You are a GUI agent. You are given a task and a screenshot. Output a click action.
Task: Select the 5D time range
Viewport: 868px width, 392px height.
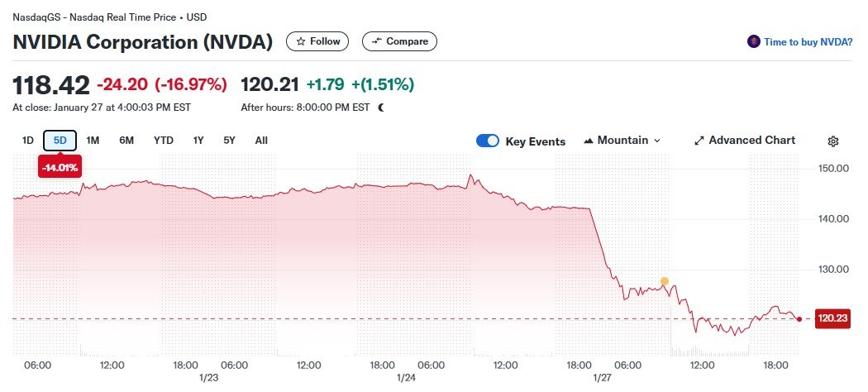coord(60,141)
